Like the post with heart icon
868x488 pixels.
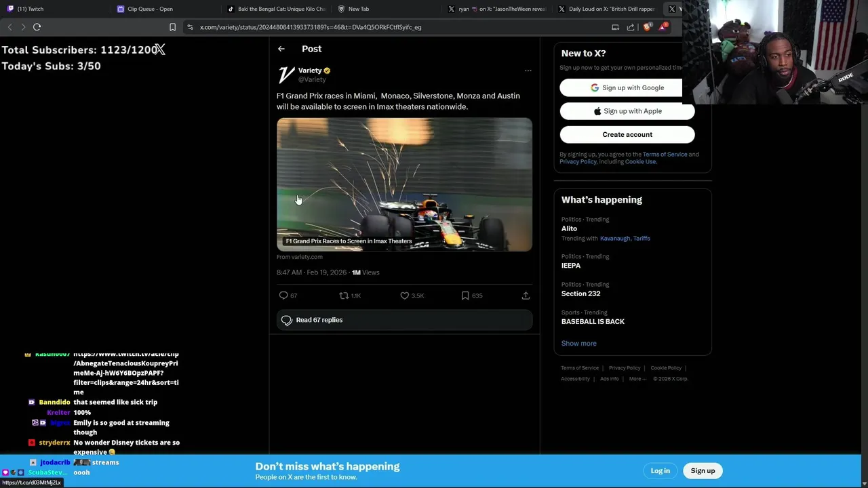tap(404, 296)
